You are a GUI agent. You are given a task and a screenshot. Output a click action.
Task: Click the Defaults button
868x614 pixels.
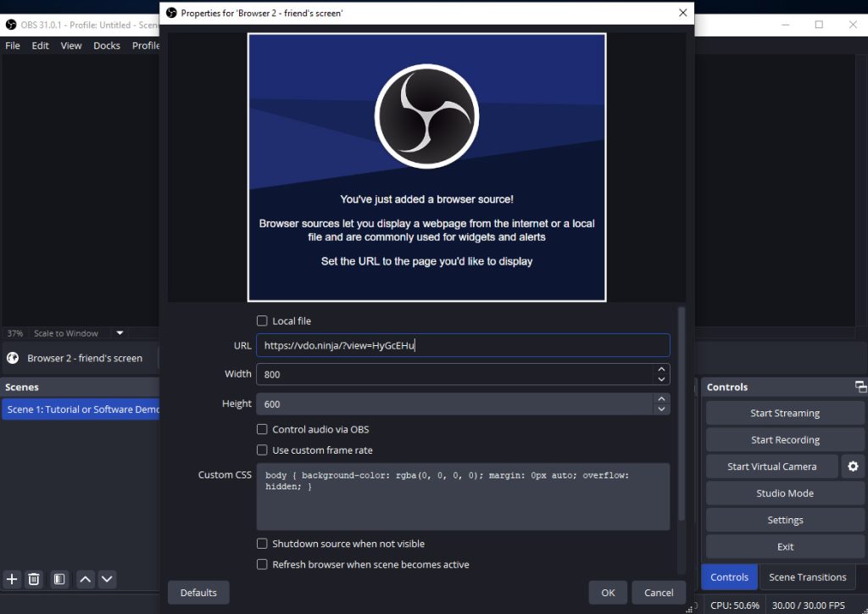pos(198,593)
